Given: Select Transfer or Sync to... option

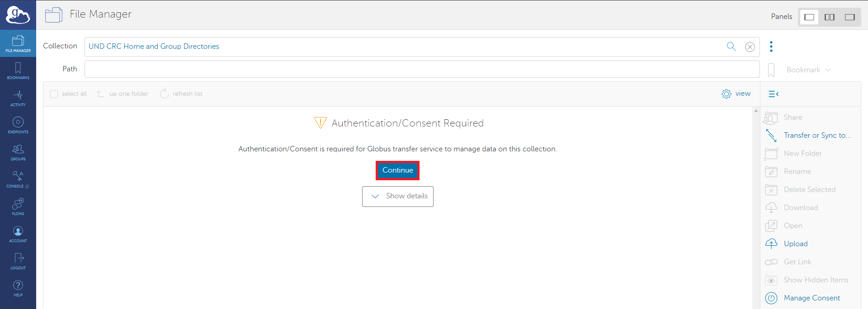Looking at the screenshot, I should tap(816, 136).
